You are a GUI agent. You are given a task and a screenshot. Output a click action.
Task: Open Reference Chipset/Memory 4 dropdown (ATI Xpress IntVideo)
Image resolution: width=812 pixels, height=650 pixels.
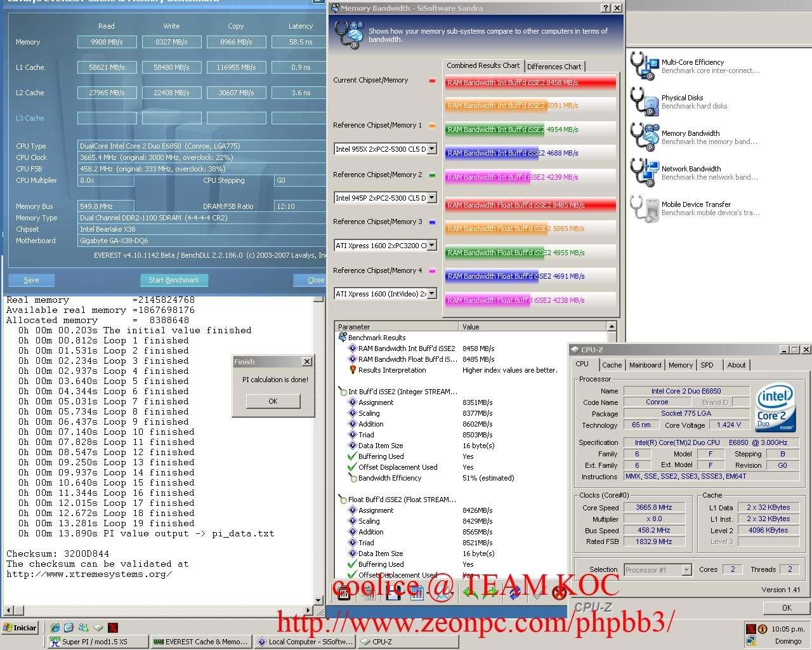tap(431, 293)
